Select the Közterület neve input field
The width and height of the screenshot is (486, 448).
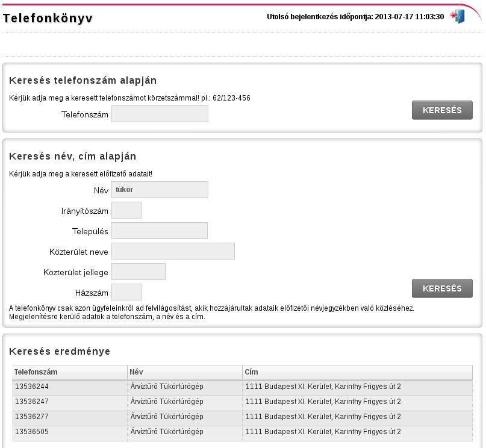click(173, 251)
